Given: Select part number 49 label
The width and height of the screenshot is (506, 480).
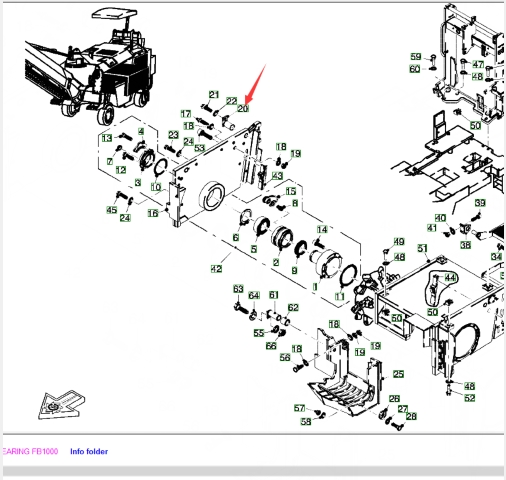Looking at the screenshot, I should pos(399,242).
